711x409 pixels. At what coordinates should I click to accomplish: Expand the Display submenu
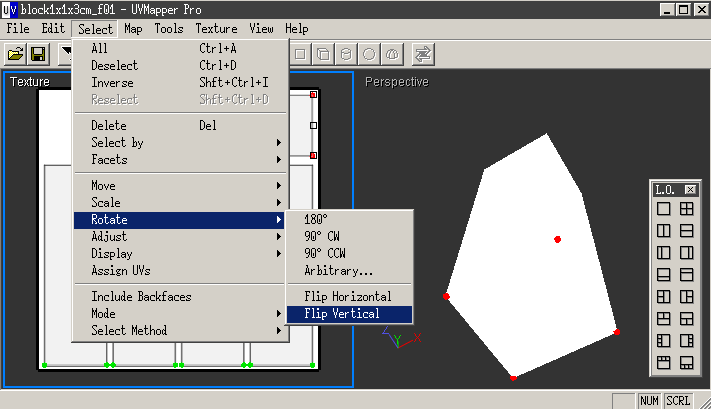180,254
